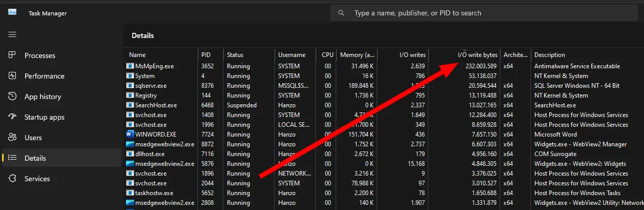Screen dimensions: 644x210
Task: Click the Antimalware Service Executable description
Action: (x=577, y=66)
